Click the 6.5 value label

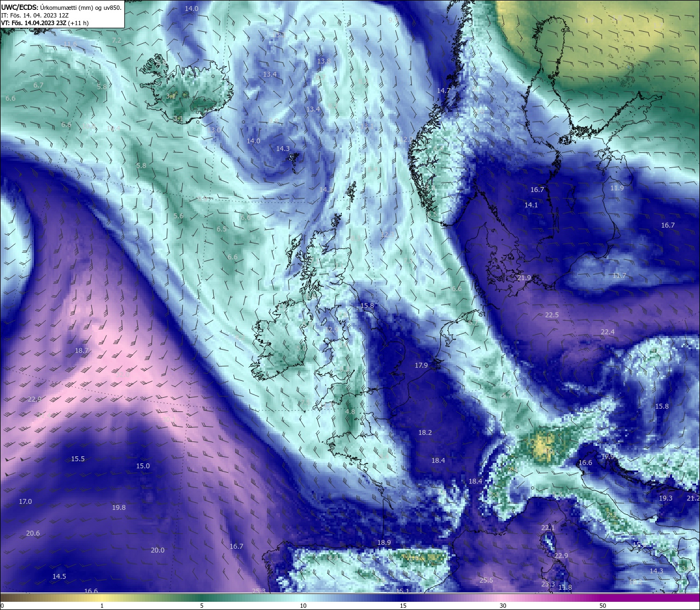[221, 229]
